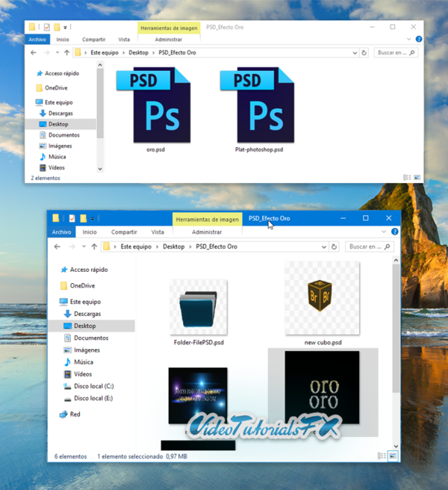
Task: Click Desktop breadcrumb in bottom window
Action: point(174,246)
